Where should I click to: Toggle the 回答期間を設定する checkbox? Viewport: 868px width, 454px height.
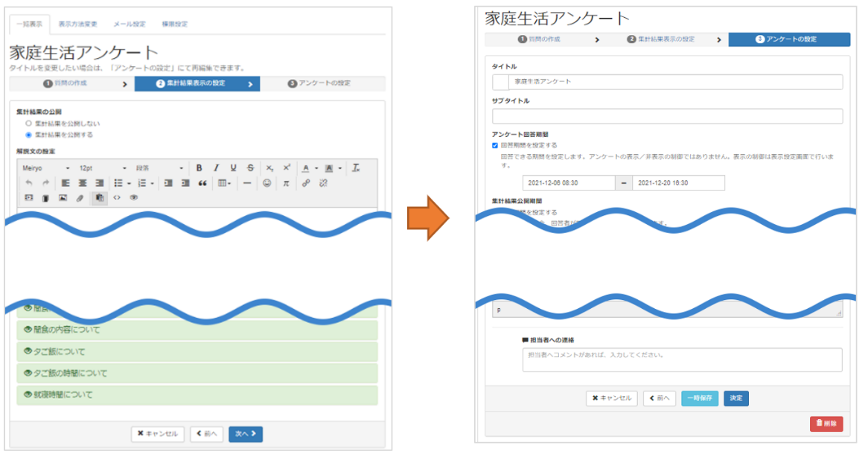click(x=496, y=145)
